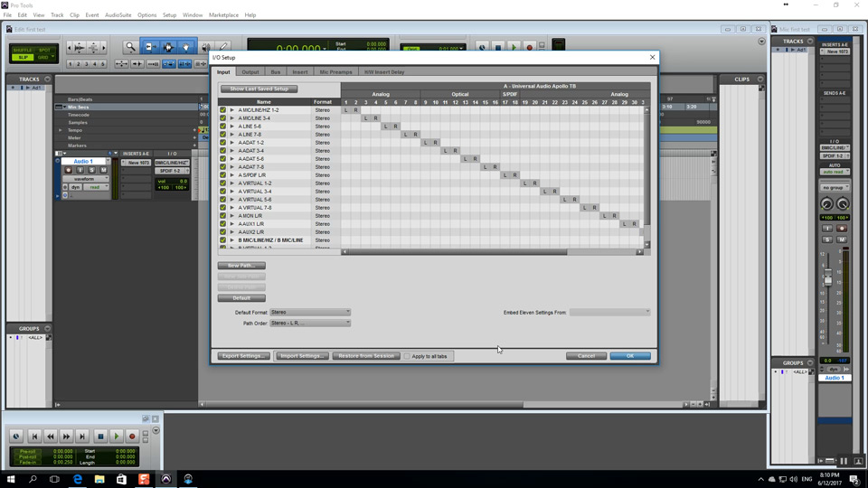Click the Mix window volume fader for Audio 1
The height and width of the screenshot is (488, 868).
(827, 277)
